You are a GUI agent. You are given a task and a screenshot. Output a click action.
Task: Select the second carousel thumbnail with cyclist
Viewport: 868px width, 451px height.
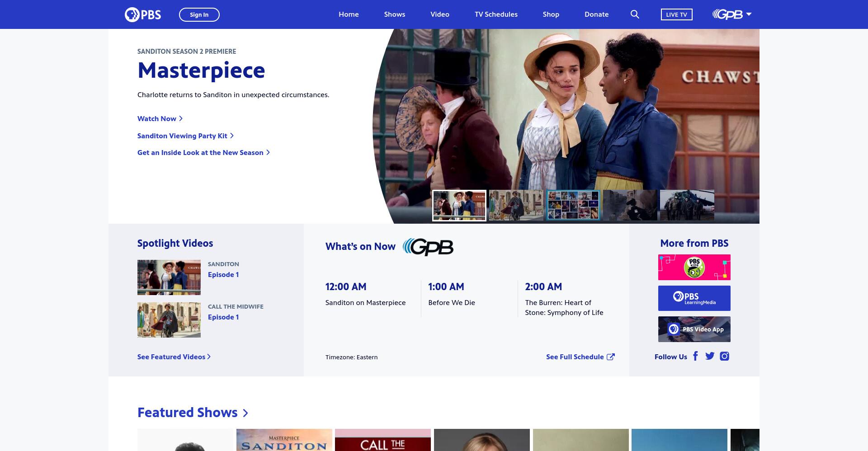click(516, 206)
